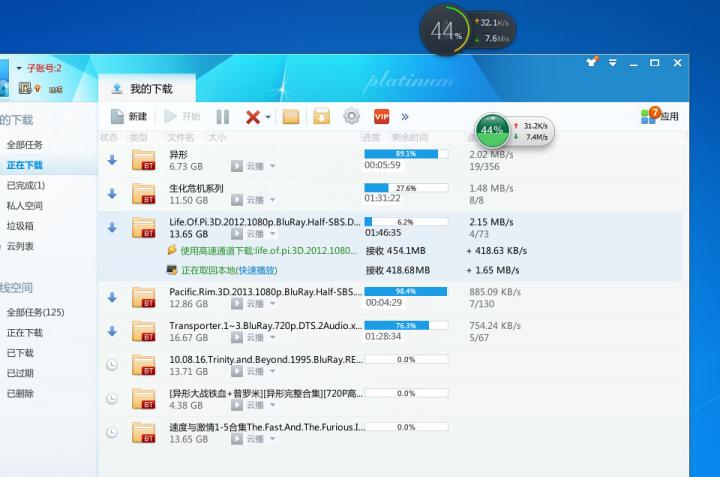Select 已删除 in offline space

(x=20, y=393)
